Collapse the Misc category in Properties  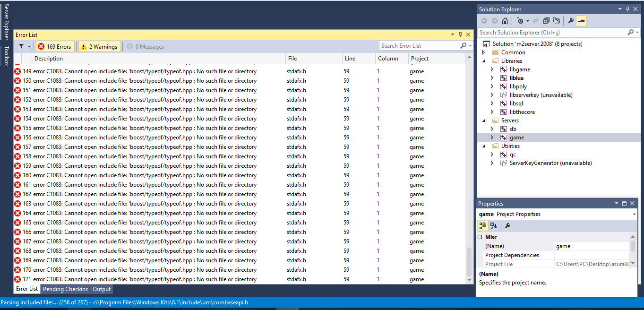coord(480,237)
